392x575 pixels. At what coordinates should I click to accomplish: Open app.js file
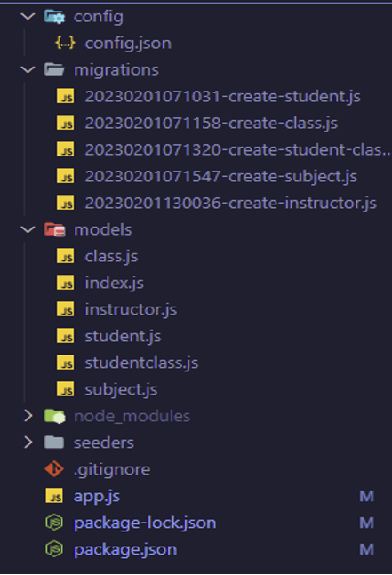(97, 497)
